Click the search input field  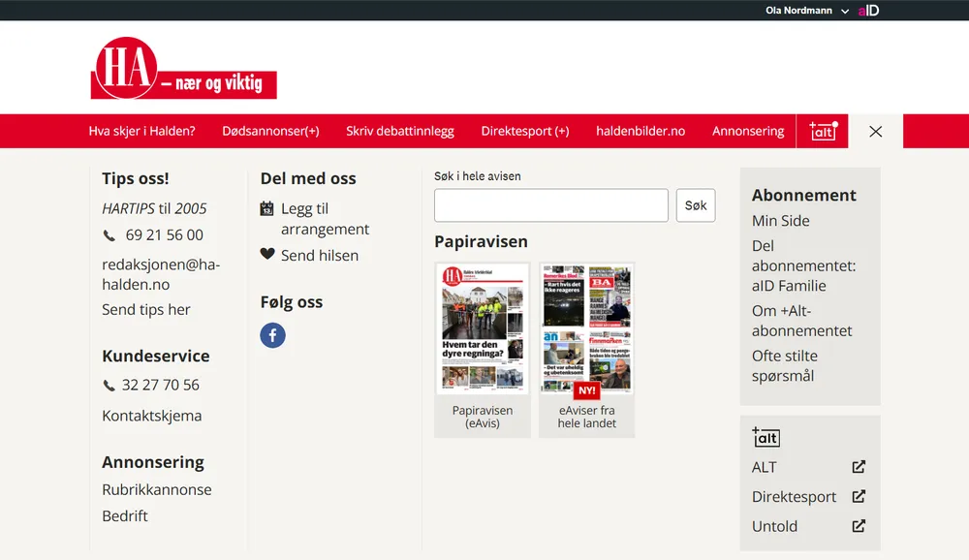[x=550, y=205]
